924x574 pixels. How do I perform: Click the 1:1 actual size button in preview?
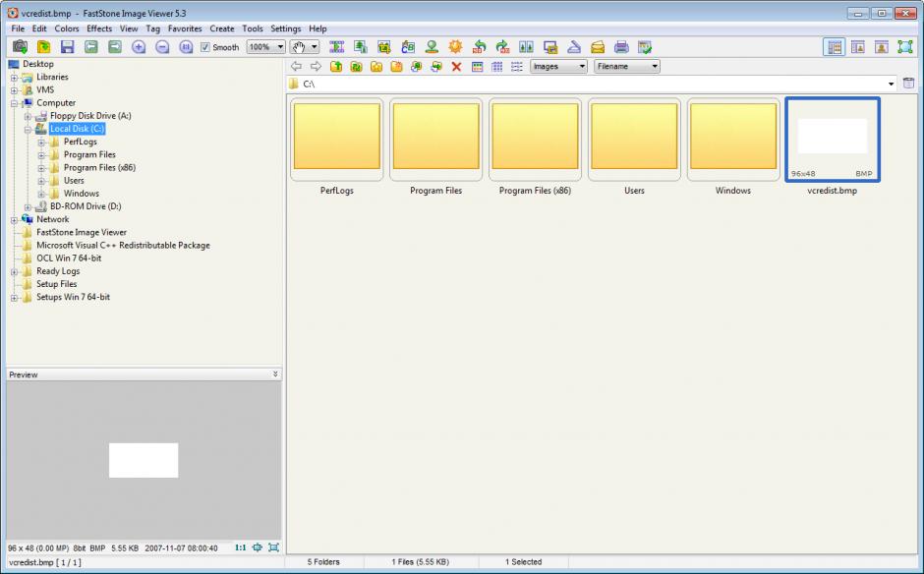(x=241, y=547)
